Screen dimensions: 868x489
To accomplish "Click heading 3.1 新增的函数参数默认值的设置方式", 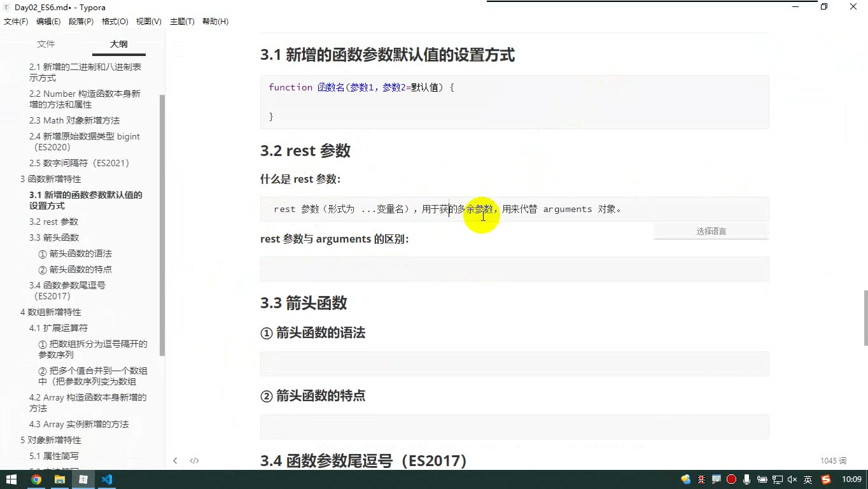I will (x=388, y=55).
